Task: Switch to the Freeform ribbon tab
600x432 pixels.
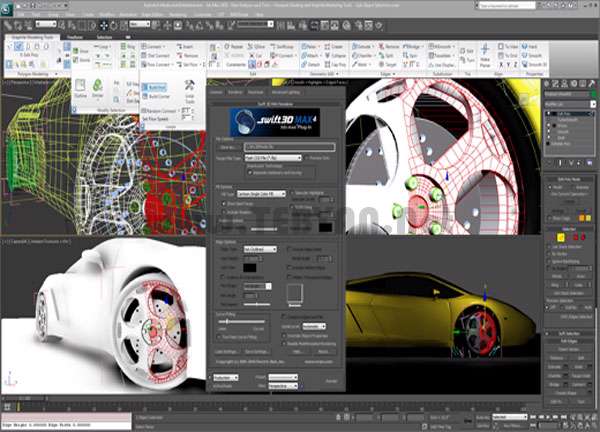Action: point(75,37)
